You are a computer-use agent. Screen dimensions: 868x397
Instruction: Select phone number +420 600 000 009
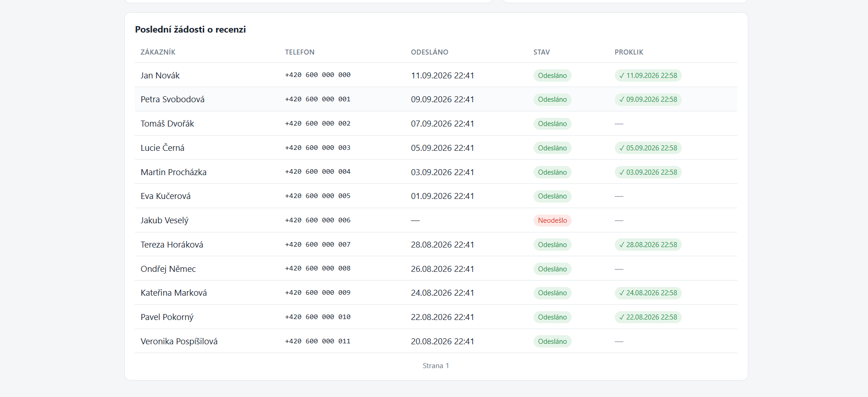pos(317,293)
